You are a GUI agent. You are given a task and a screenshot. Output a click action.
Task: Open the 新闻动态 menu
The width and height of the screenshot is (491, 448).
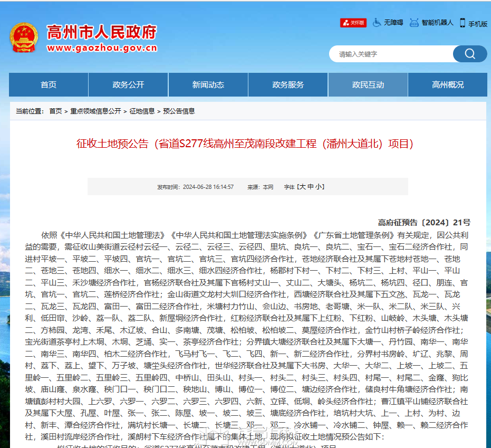click(x=208, y=84)
